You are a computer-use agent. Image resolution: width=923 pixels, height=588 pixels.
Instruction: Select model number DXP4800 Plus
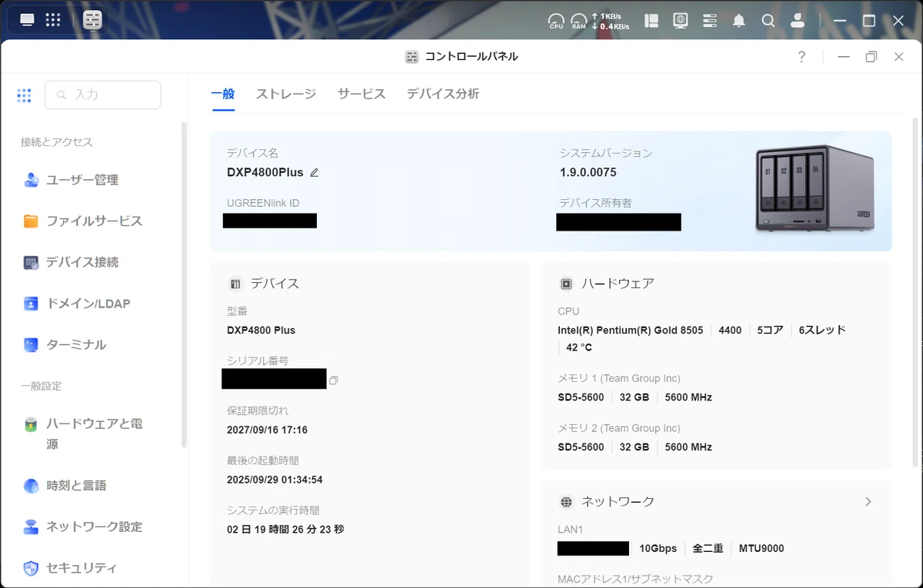261,331
